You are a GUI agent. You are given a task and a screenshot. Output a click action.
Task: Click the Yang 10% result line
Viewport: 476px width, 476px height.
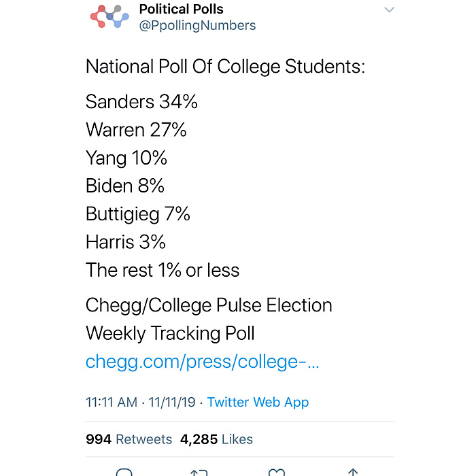pos(126,158)
